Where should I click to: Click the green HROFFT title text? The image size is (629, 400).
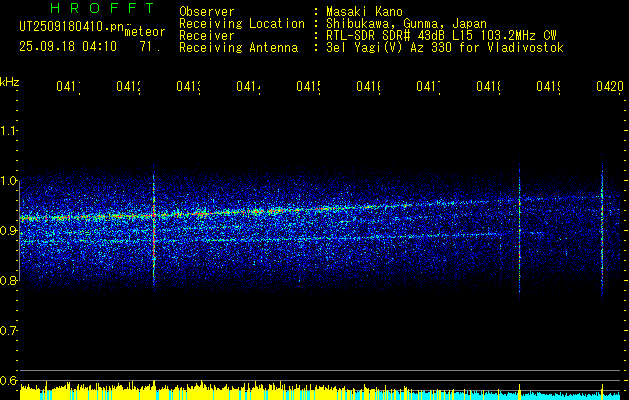tap(102, 8)
